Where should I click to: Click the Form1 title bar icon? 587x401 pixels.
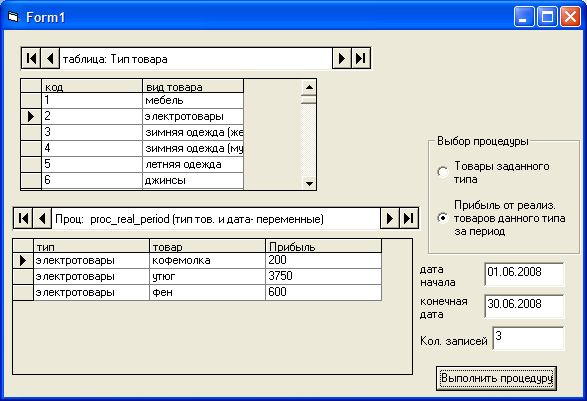pos(13,17)
